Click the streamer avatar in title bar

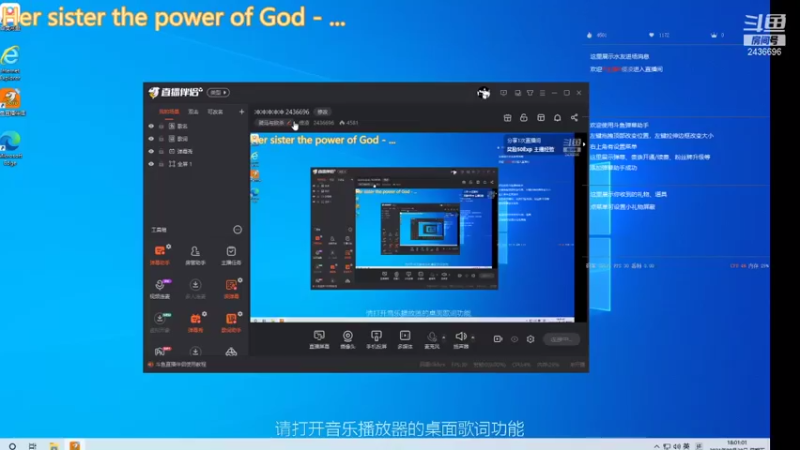[x=483, y=93]
